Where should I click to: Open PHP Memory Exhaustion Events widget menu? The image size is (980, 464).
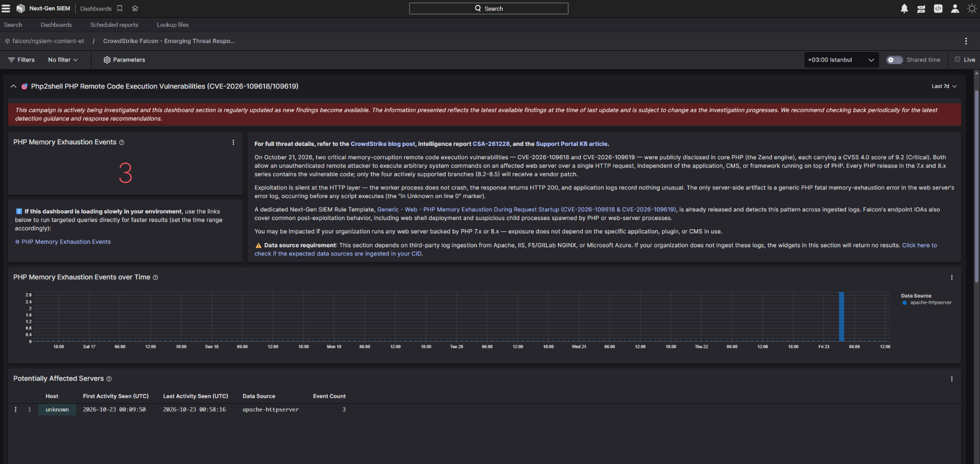pos(233,143)
